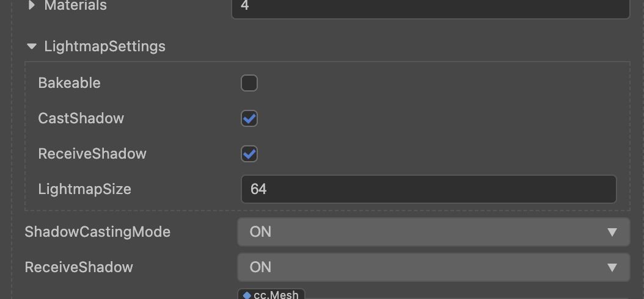This screenshot has width=644, height=299.
Task: Toggle ReceiveShadow checkbox in LightmapSettings
Action: coord(249,154)
